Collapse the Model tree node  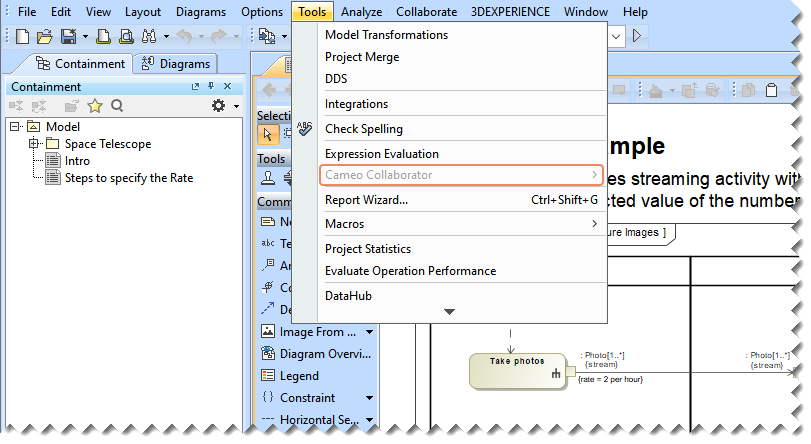14,126
